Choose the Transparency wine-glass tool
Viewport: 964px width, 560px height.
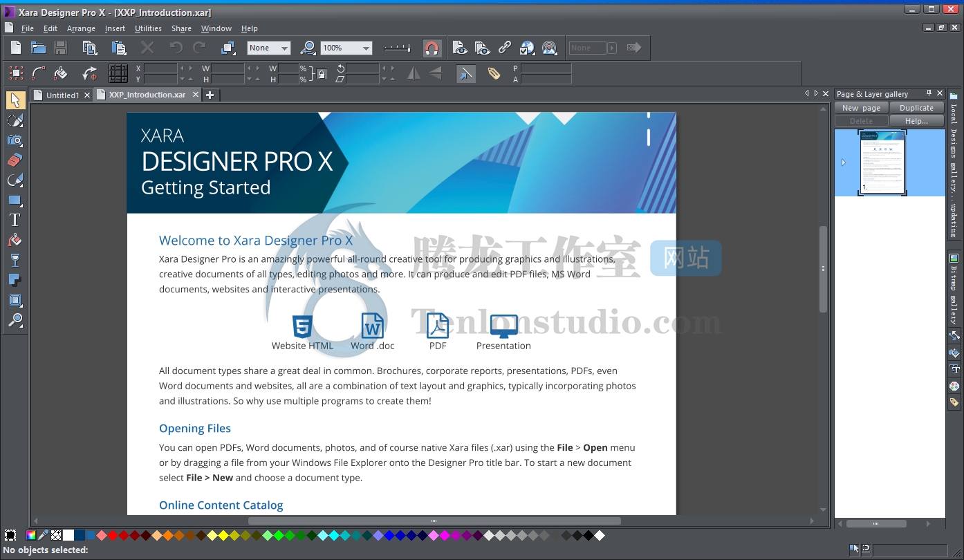(x=15, y=261)
